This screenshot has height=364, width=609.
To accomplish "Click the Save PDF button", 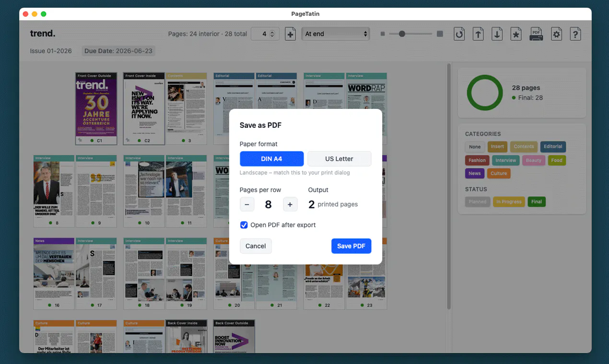I will point(351,246).
